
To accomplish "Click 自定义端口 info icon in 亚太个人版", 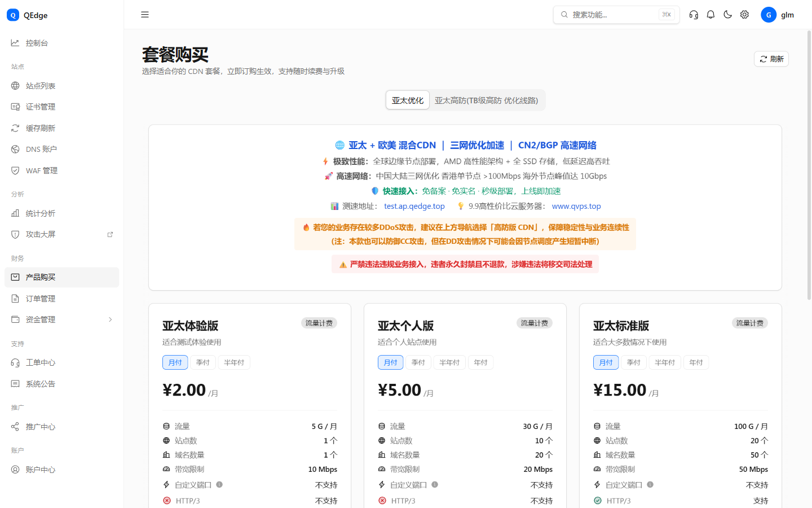I will click(x=435, y=484).
